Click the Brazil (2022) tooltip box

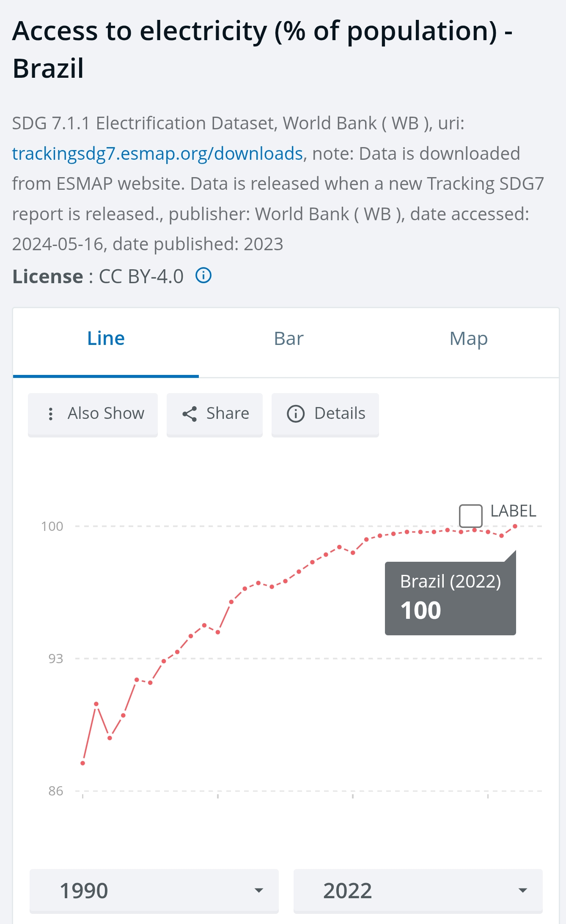pyautogui.click(x=451, y=598)
